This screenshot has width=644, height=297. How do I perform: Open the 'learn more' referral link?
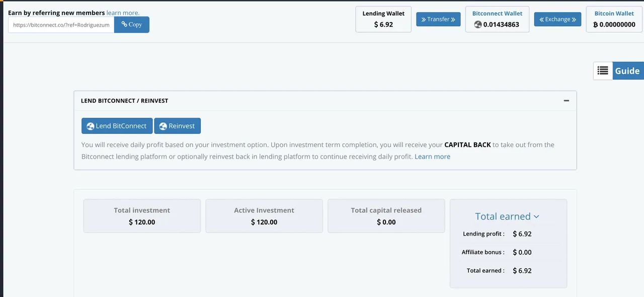(123, 13)
